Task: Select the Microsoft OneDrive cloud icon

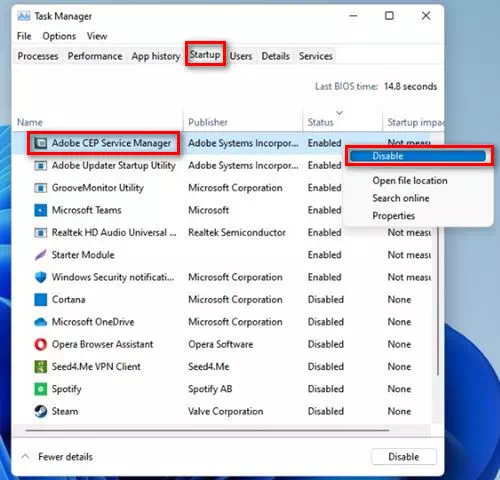Action: click(41, 322)
